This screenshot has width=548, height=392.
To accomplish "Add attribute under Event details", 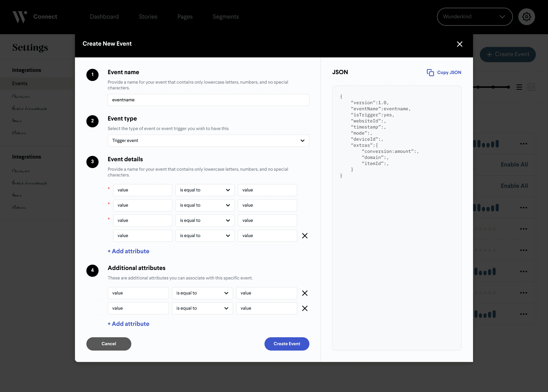I will pos(128,251).
